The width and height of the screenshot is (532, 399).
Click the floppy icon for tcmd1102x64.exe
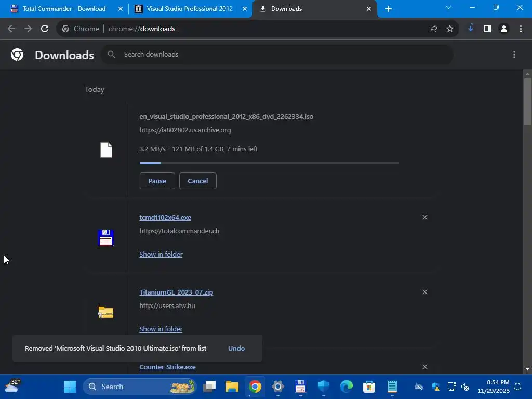106,237
